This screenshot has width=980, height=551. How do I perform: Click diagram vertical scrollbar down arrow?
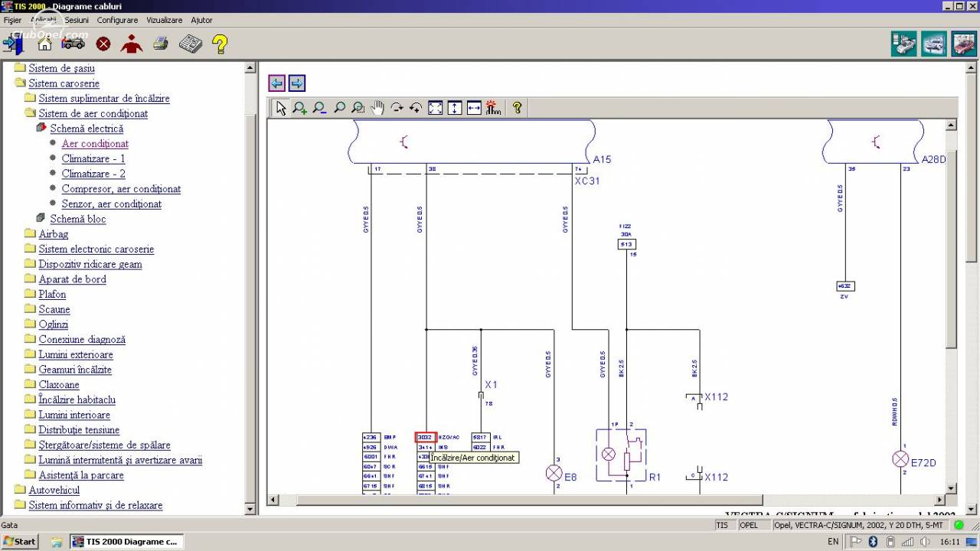[x=951, y=488]
